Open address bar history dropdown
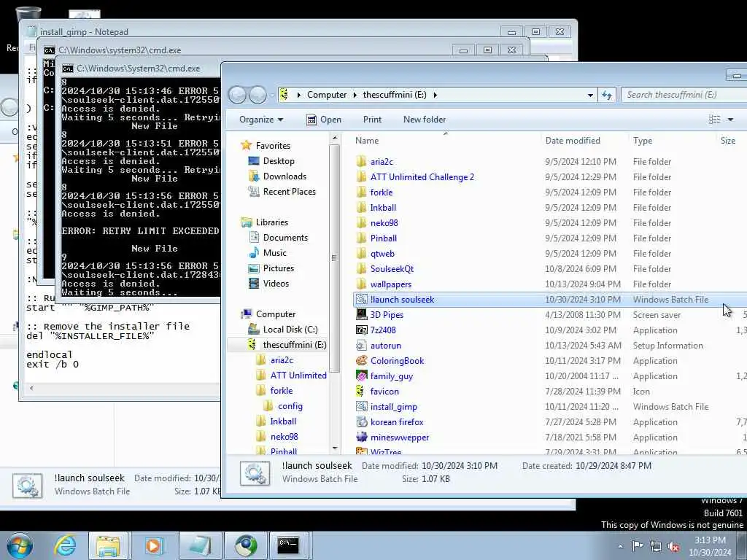 (590, 96)
